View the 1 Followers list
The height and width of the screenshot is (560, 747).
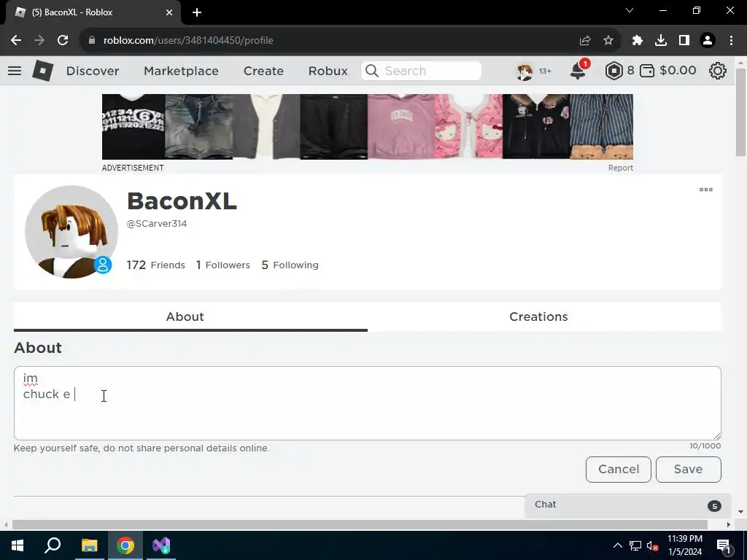(223, 265)
